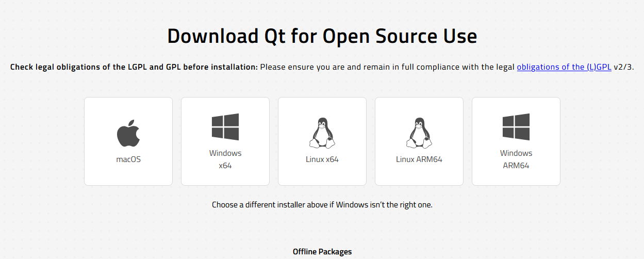Select the 'Windows x64' text label

(x=225, y=159)
